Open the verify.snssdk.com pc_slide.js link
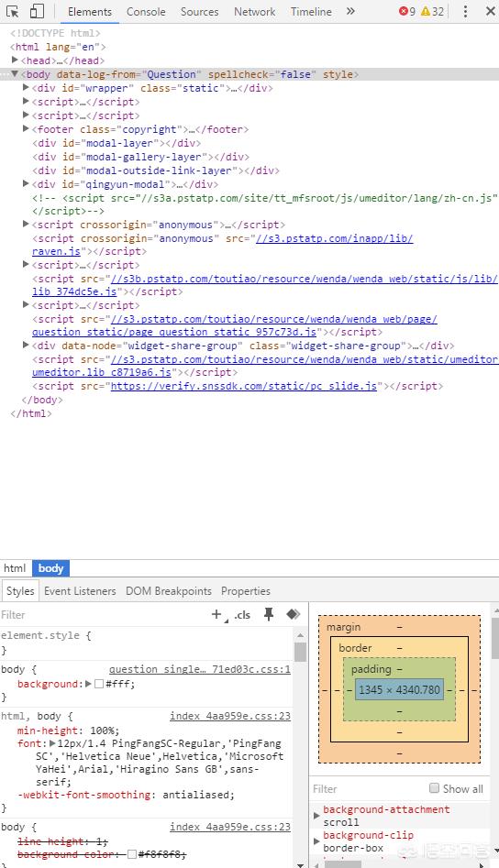499x868 pixels. (x=244, y=386)
